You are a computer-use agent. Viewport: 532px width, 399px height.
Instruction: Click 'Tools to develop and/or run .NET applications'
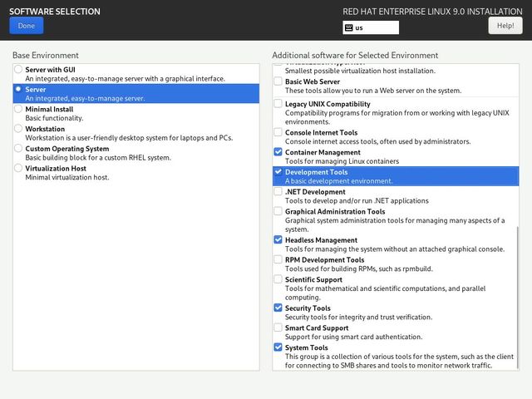coord(357,200)
